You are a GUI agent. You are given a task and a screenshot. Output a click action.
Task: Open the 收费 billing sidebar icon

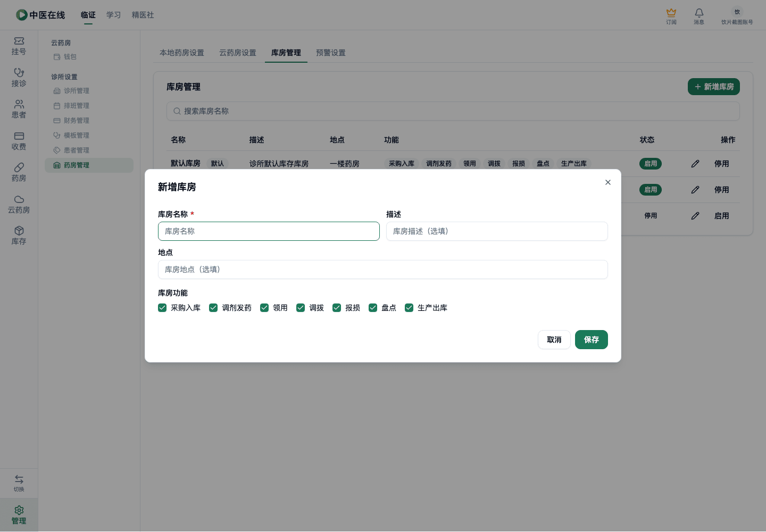[19, 136]
